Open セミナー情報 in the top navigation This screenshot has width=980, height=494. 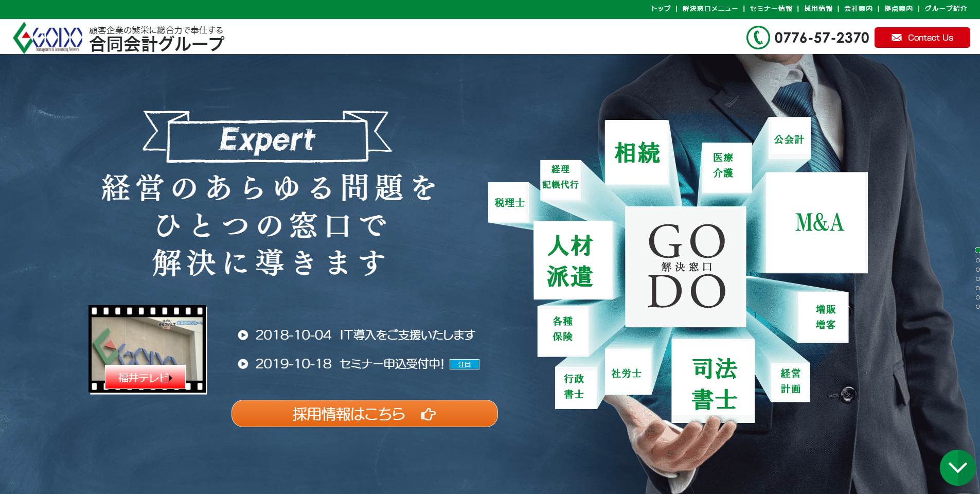(x=770, y=8)
